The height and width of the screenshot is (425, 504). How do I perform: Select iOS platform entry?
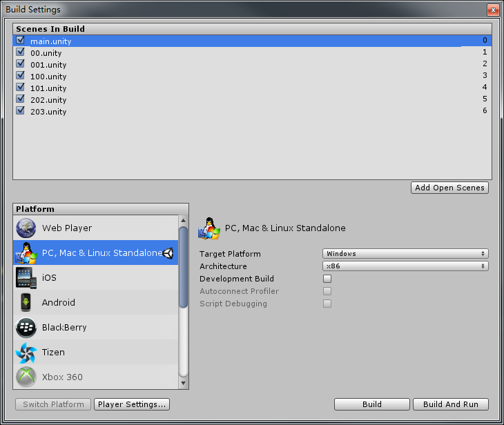click(x=96, y=277)
